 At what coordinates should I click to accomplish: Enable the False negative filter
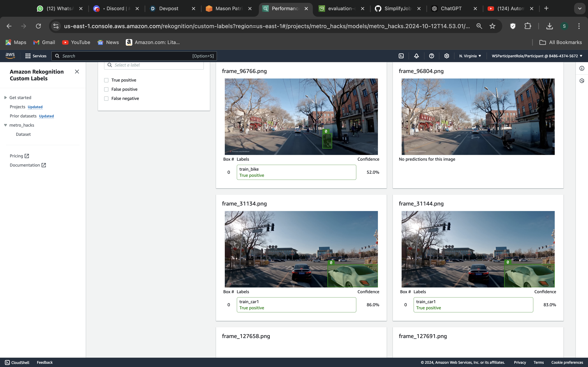(x=106, y=98)
